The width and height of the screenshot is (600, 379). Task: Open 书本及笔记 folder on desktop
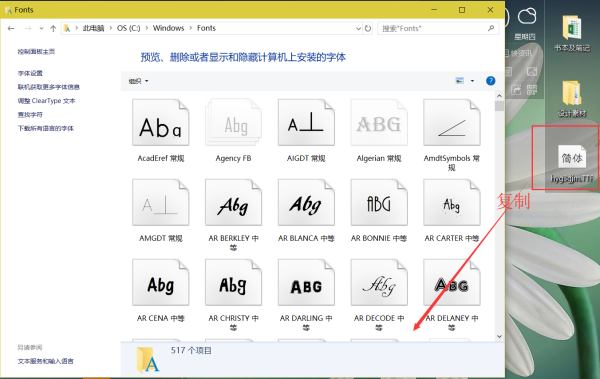pyautogui.click(x=572, y=33)
